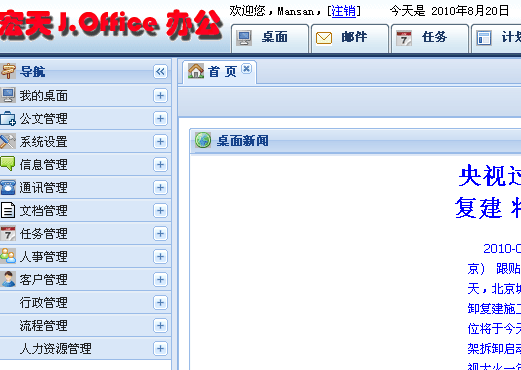
Task: Switch to the 首页 tab
Action: (x=219, y=72)
